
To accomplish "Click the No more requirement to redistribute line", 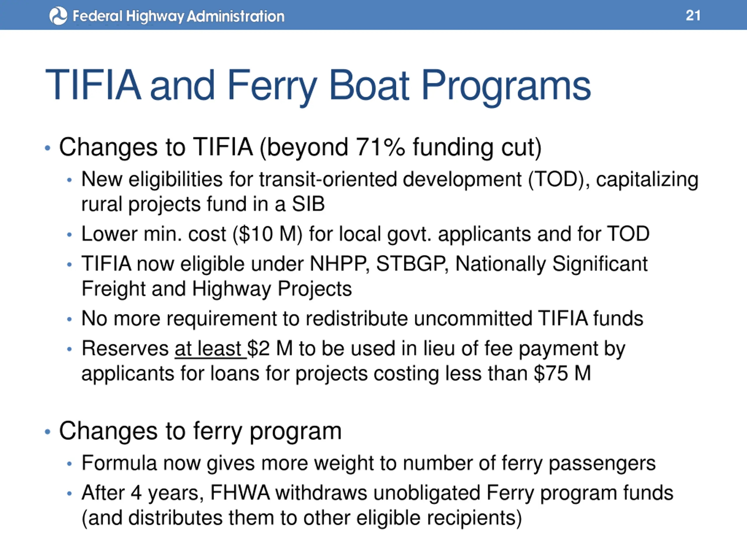I will click(362, 318).
